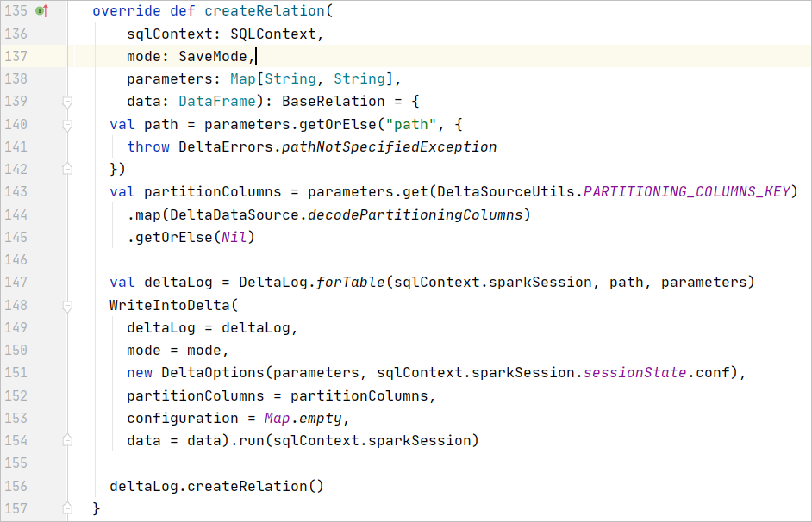Click the overridden-method gutter icon on line 135
812x522 pixels.
tap(41, 11)
